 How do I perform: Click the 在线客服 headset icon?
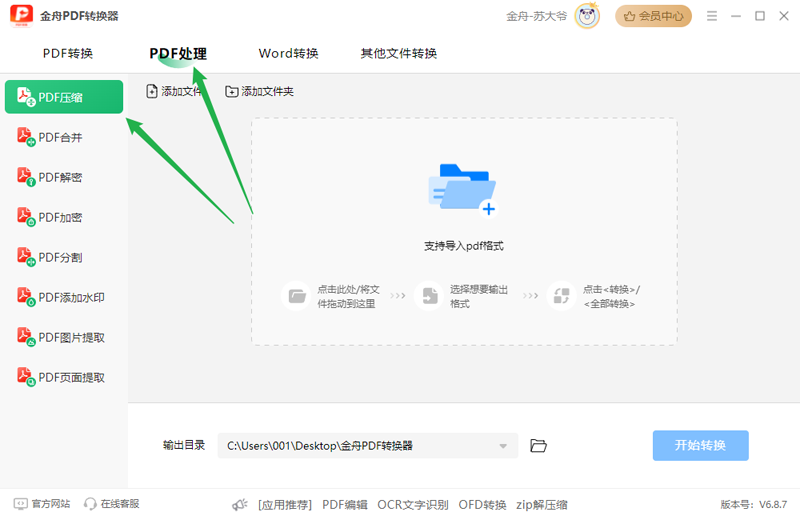click(90, 504)
